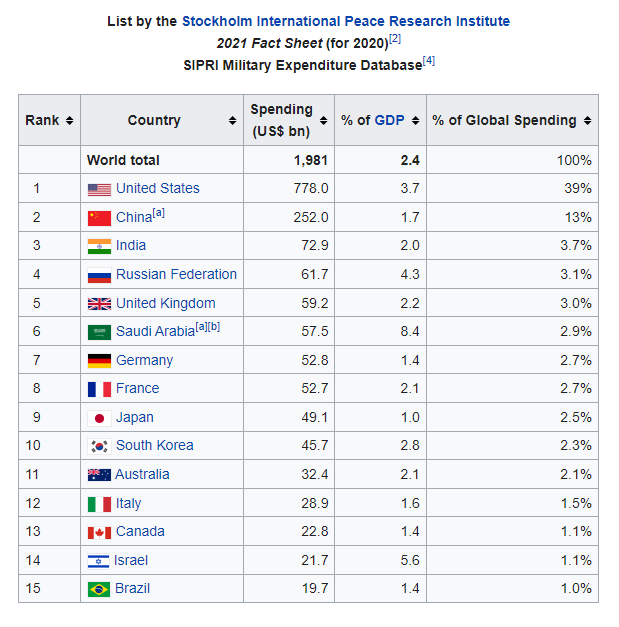
Task: Click the China flag icon
Action: (99, 217)
